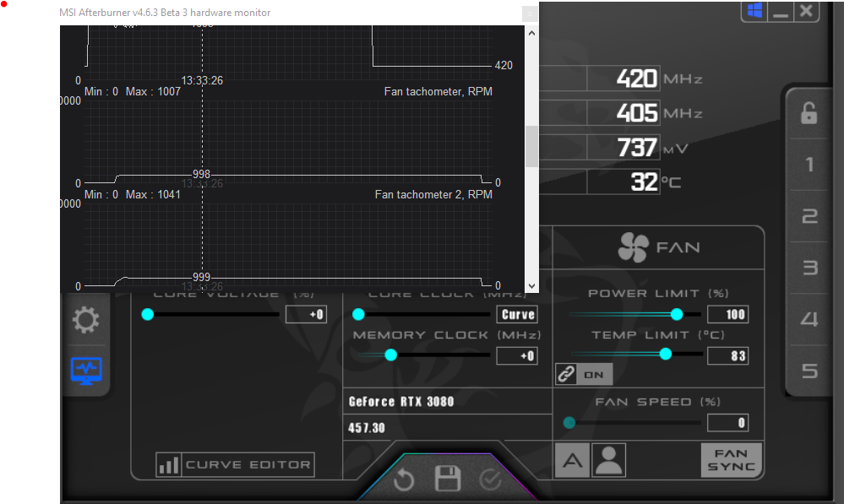Click driver version 457.30 text
844x504 pixels.
(367, 428)
